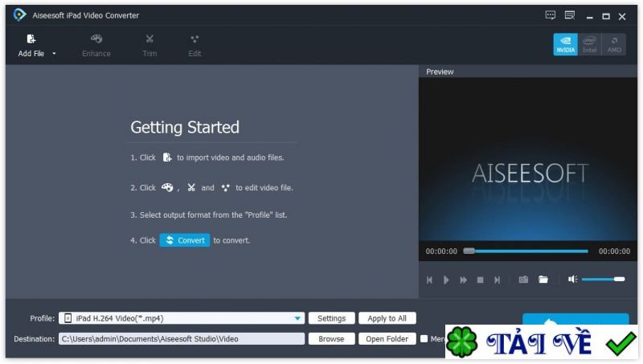Click the iPad device icon in Profile field
The width and height of the screenshot is (643, 364).
[x=68, y=318]
